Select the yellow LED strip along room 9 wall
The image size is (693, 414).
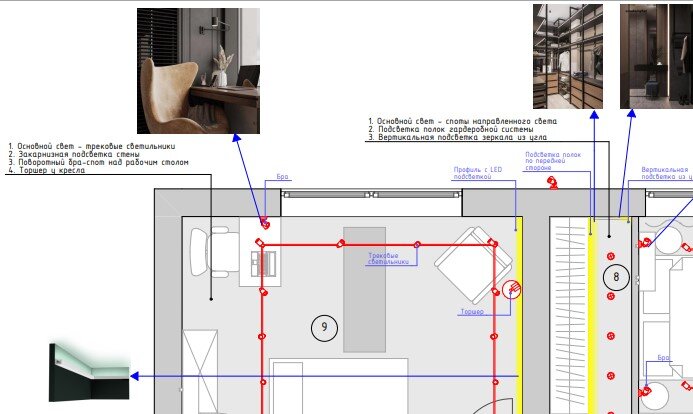(x=519, y=315)
